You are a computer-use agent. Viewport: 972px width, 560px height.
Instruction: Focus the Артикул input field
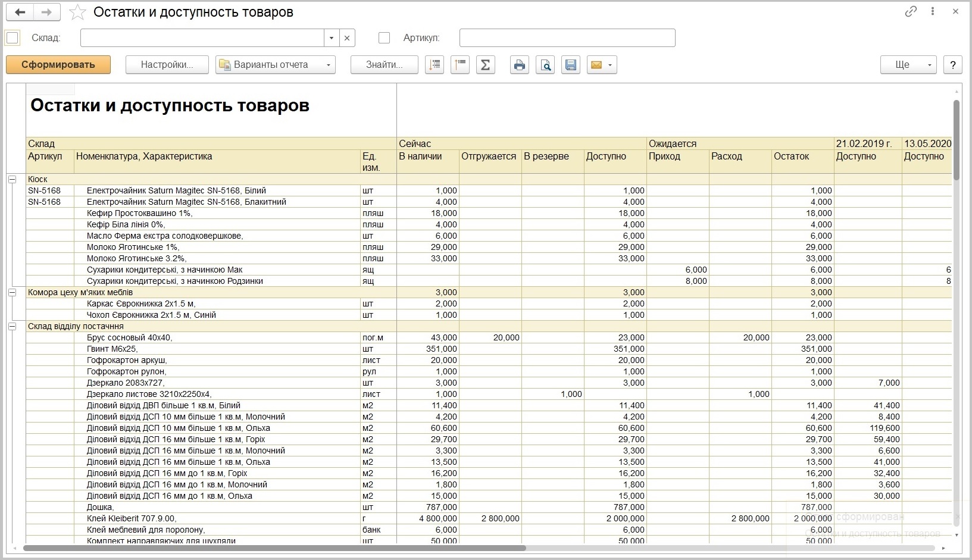[567, 38]
